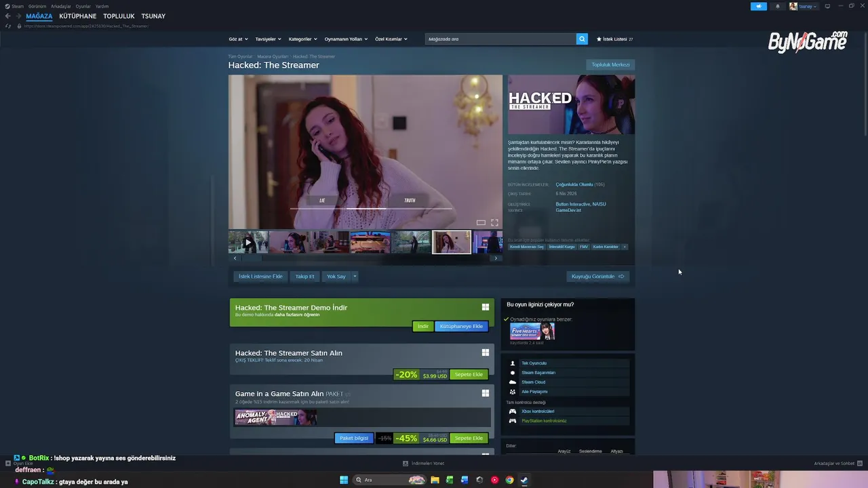Open the TOPLULUK tab
The width and height of the screenshot is (868, 488).
pos(119,16)
